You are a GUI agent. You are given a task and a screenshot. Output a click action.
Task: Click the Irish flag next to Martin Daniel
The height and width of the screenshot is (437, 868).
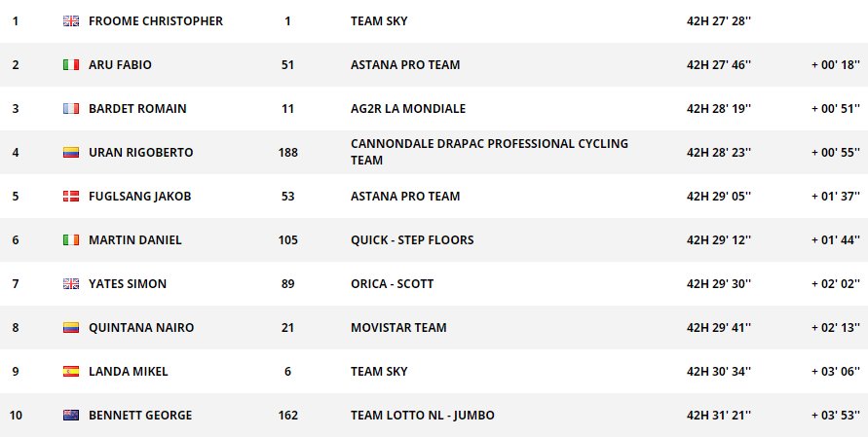[x=70, y=240]
